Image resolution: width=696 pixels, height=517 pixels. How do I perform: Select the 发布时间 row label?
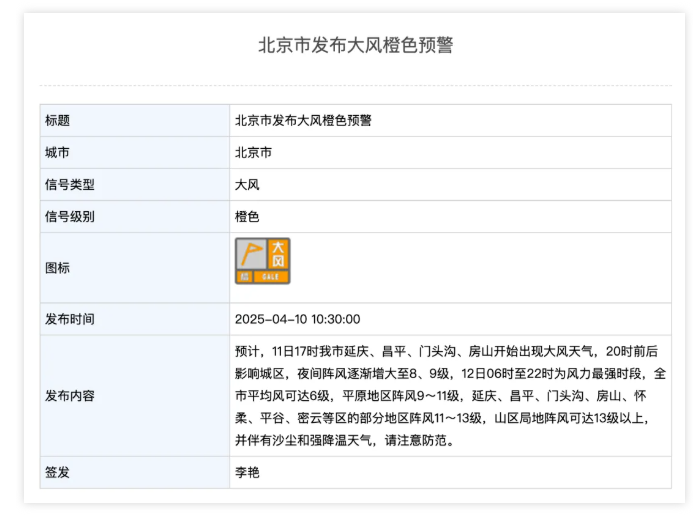[x=70, y=319]
